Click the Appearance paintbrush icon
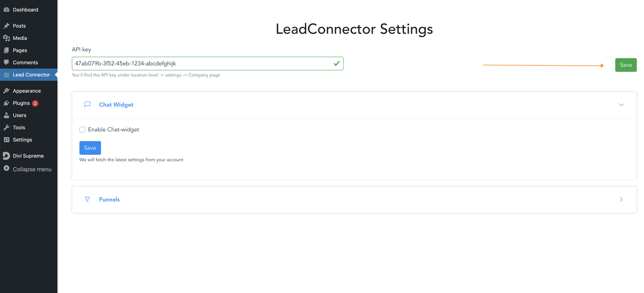Viewport: 644px width, 293px height. 6,91
